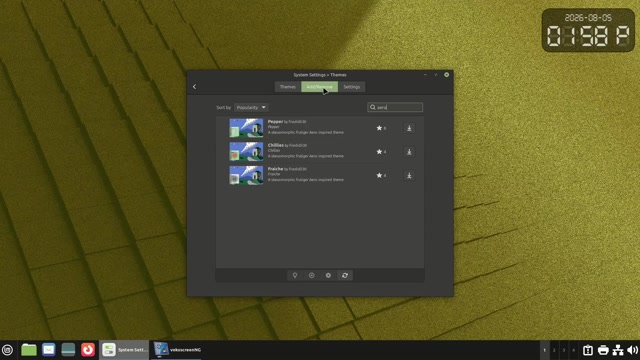Select the Add/Remove tab
640x360 pixels.
pyautogui.click(x=319, y=87)
